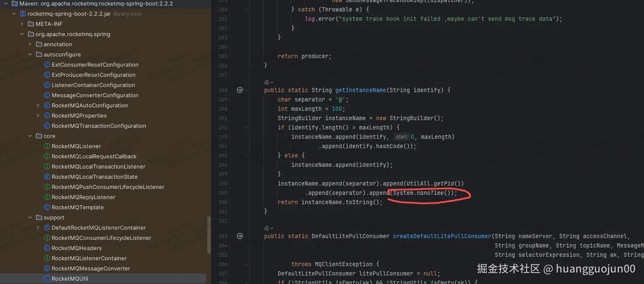Image resolution: width=644 pixels, height=284 pixels.
Task: Click class icon of ListenerContainerConfiguration
Action: point(47,85)
